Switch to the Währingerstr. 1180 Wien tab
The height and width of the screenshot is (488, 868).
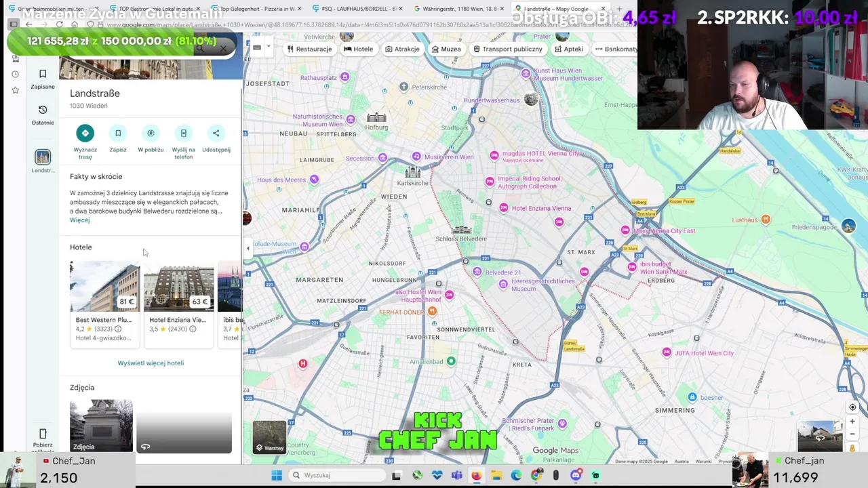[460, 9]
